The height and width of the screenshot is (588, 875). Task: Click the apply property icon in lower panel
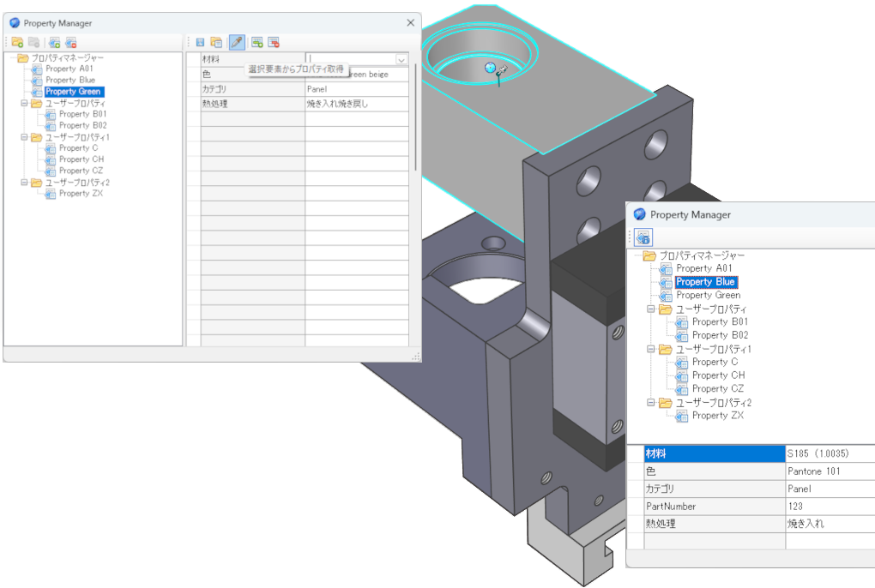point(643,238)
